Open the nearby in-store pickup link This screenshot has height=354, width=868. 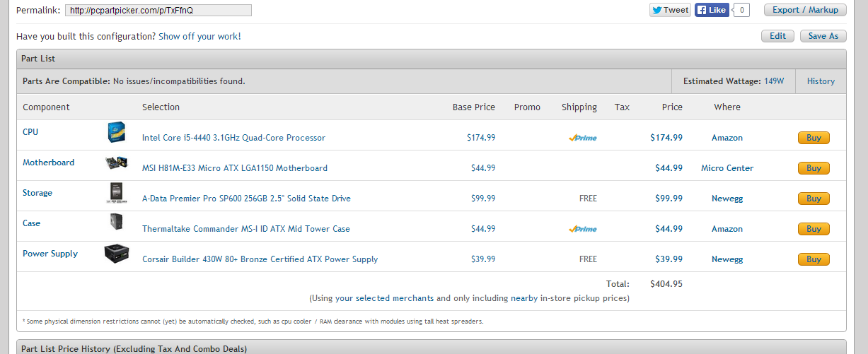[525, 298]
